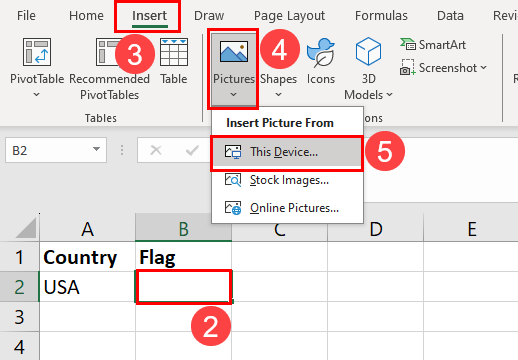Viewport: 518px width, 360px height.
Task: Select the empty cell B2
Action: click(183, 287)
